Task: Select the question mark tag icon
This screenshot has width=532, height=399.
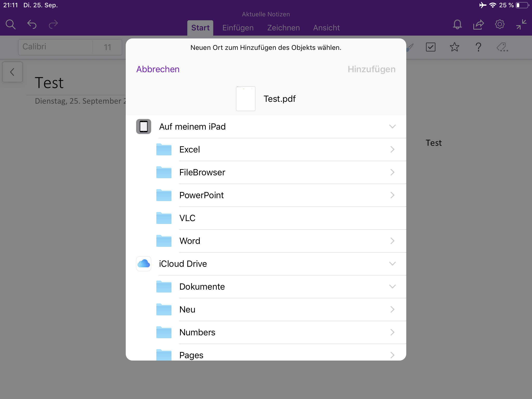Action: point(478,47)
